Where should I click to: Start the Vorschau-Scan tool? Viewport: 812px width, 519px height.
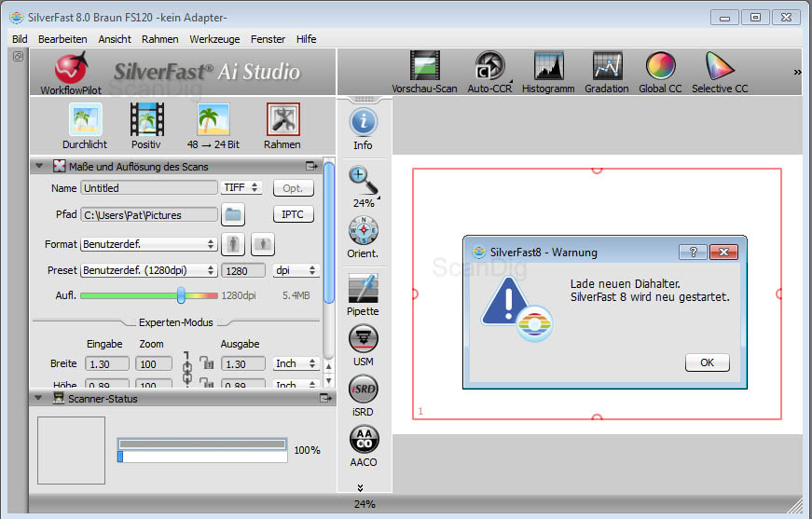tap(424, 73)
